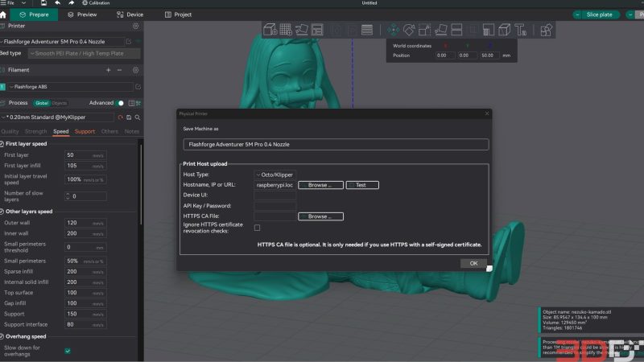Viewport: 644px width, 362px height.
Task: Edit Flashforge ABS filament preset icon
Action: 138,87
